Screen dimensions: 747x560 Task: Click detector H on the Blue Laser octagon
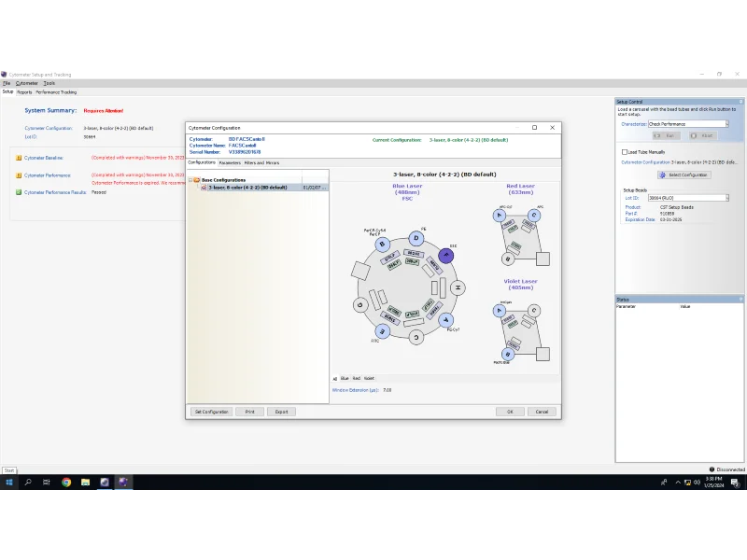click(458, 287)
